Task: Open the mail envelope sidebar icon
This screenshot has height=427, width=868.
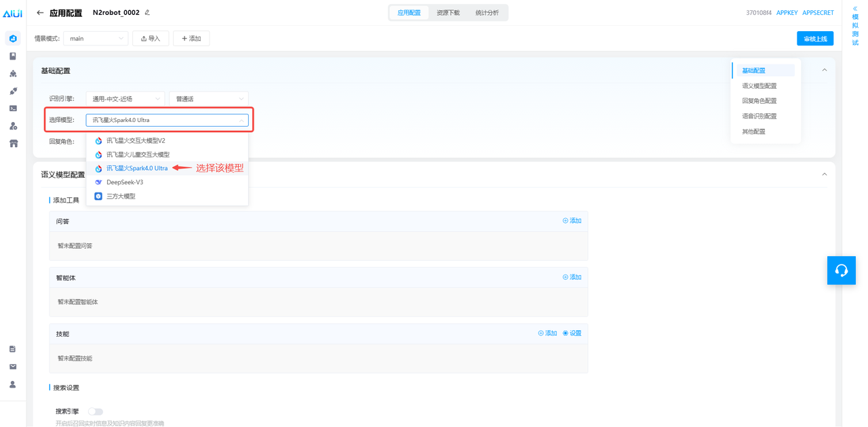Action: coord(13,367)
